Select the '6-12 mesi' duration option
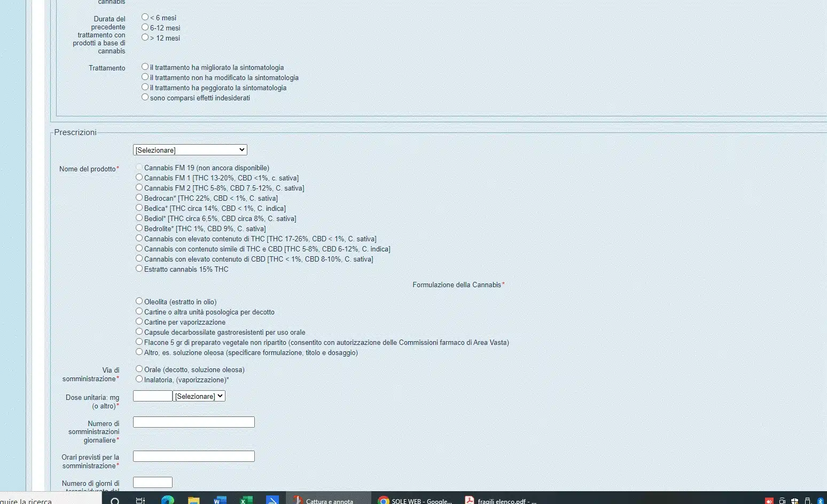Image resolution: width=827 pixels, height=504 pixels. pos(145,27)
